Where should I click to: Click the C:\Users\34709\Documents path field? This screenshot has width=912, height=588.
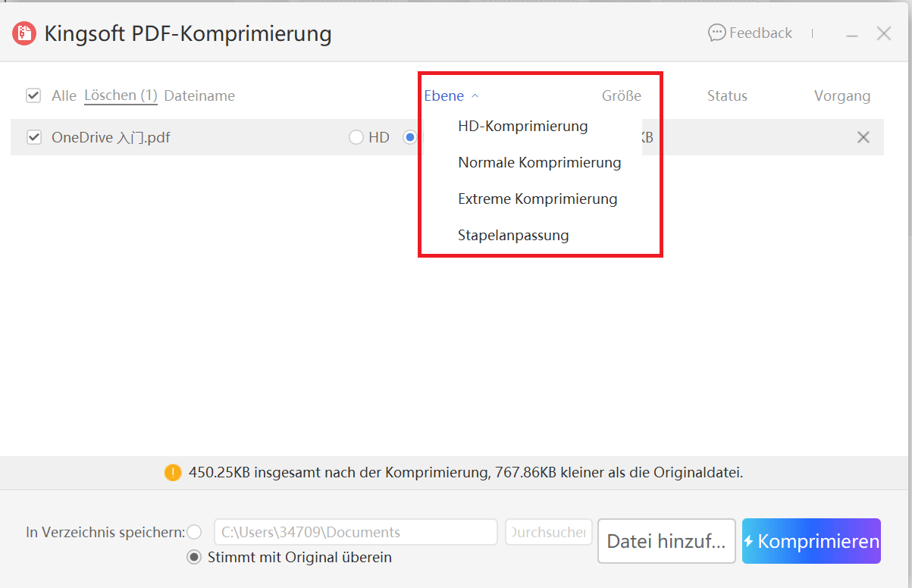point(356,532)
